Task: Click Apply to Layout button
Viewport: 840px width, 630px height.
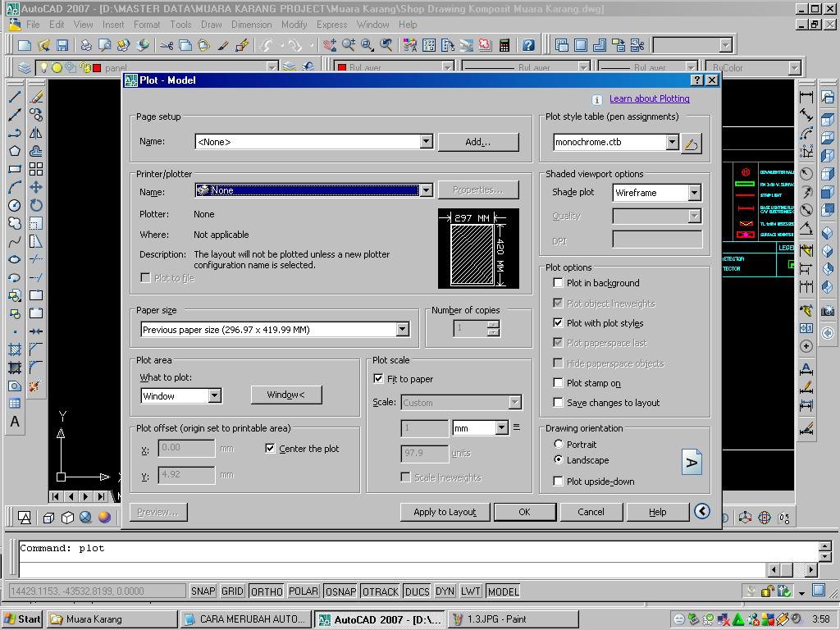Action: [x=445, y=512]
